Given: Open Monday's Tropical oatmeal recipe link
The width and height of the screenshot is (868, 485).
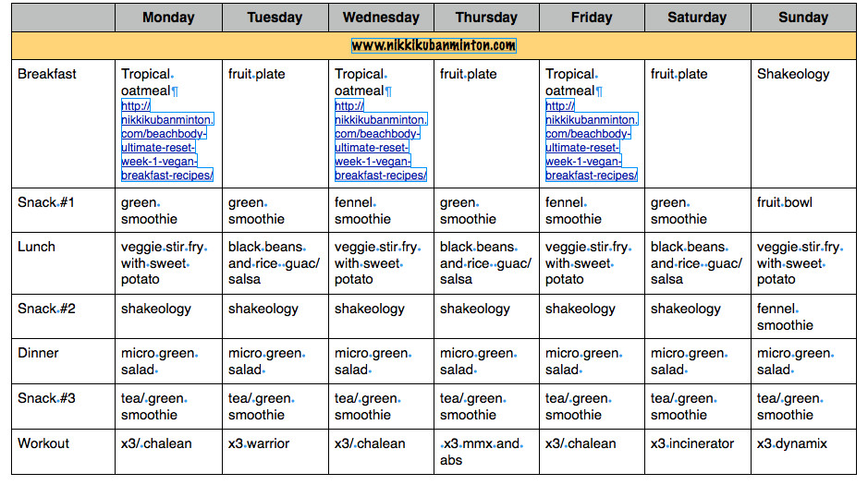Looking at the screenshot, I should click(166, 140).
